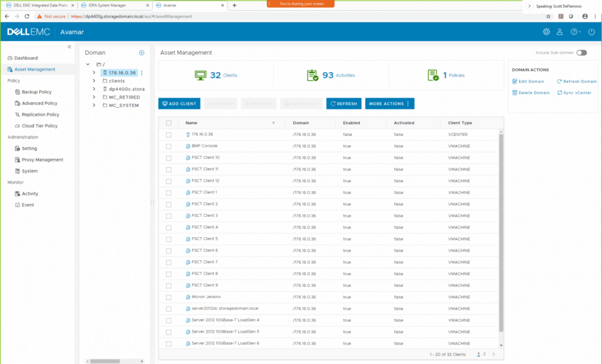Open the user account icon in header

point(560,32)
